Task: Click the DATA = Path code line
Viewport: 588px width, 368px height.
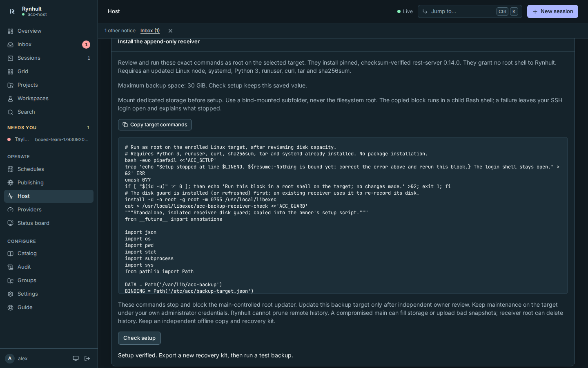Action: tap(174, 285)
